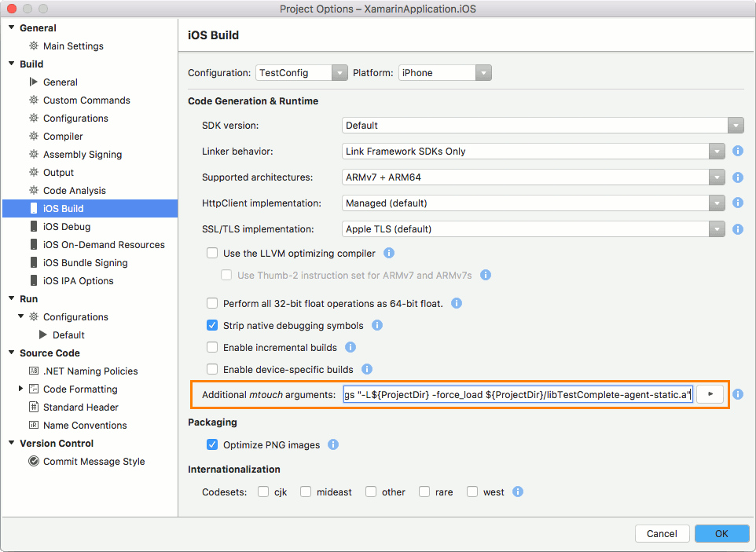The width and height of the screenshot is (756, 552).
Task: Click the OK button
Action: click(x=721, y=532)
